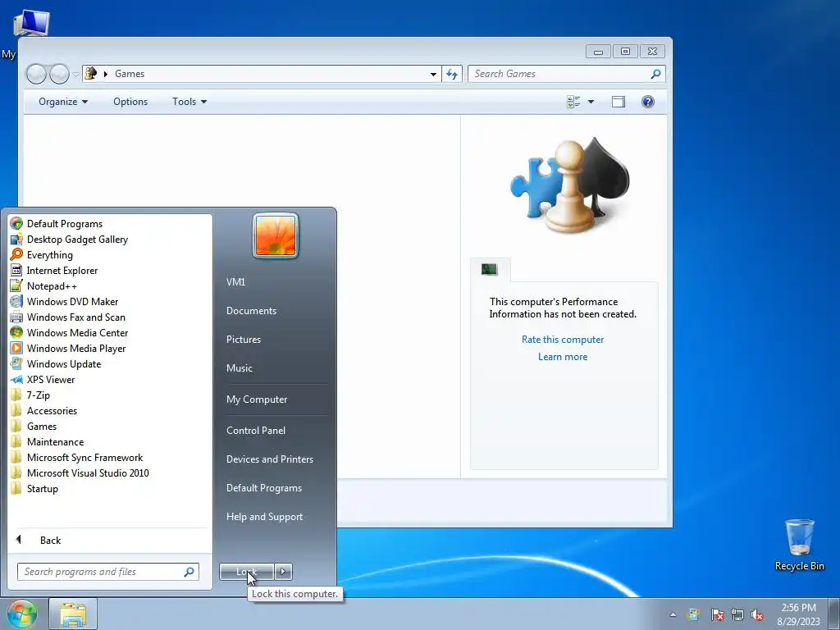The height and width of the screenshot is (630, 840).
Task: Click the Lock button
Action: [x=246, y=572]
